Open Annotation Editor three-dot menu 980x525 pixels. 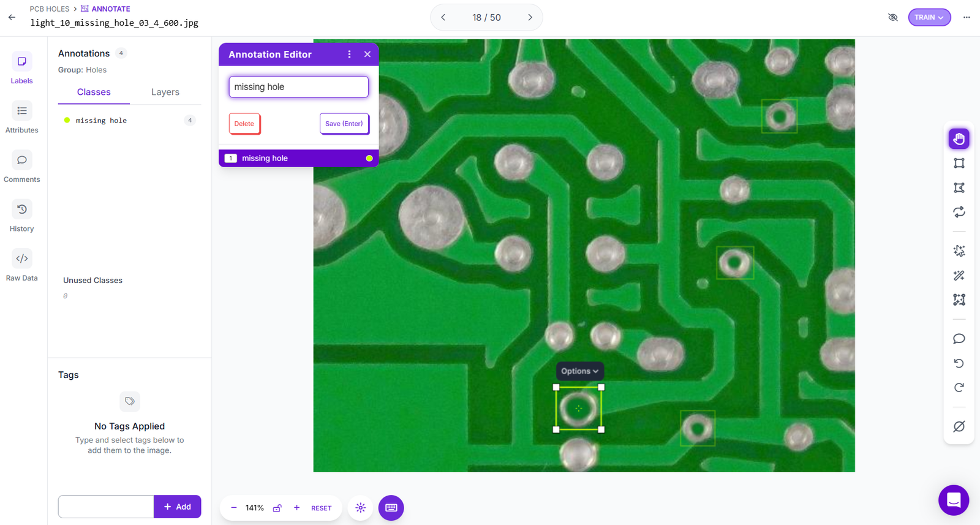tap(349, 55)
